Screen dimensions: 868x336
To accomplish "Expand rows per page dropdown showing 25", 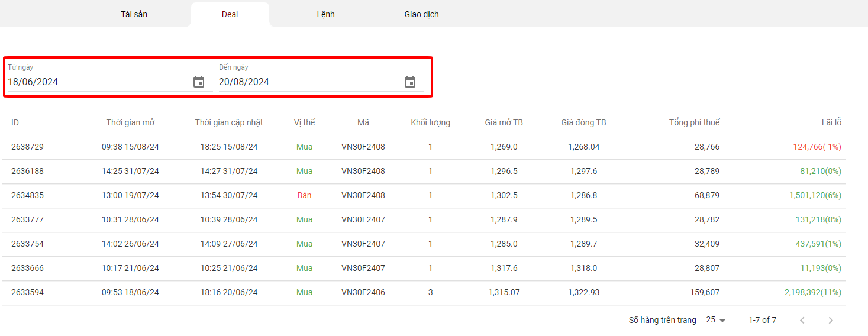I will tap(715, 320).
